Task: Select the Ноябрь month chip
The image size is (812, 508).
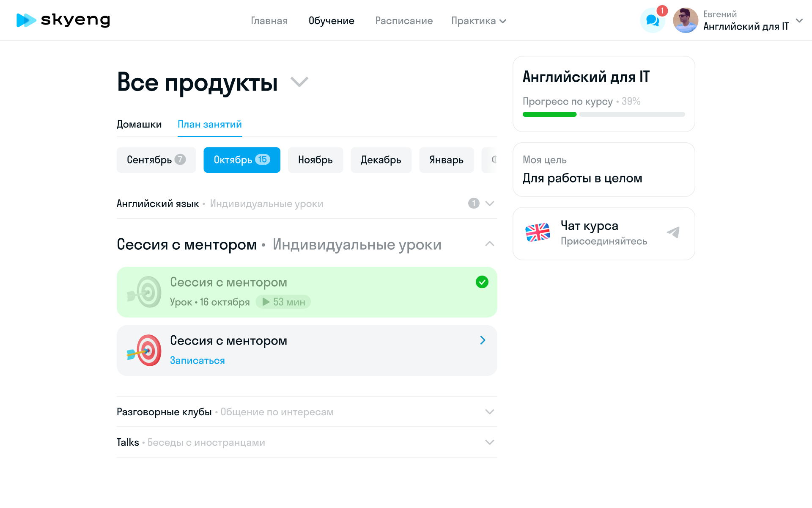Action: 315,160
